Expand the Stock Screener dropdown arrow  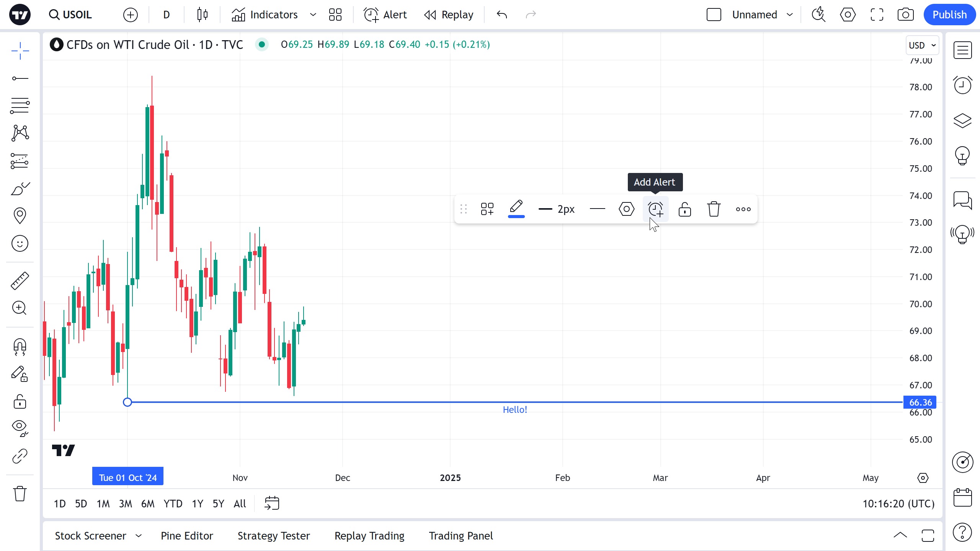(139, 536)
